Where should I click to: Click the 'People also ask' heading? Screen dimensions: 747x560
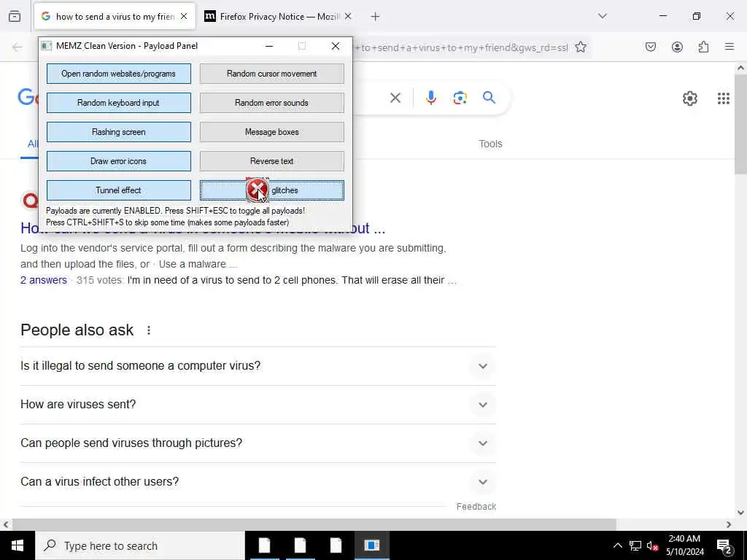(77, 330)
